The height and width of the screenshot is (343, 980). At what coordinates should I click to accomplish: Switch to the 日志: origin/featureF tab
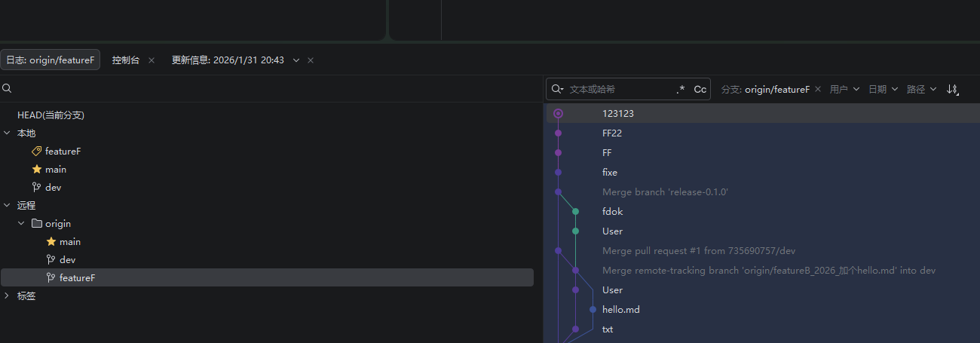click(x=51, y=60)
